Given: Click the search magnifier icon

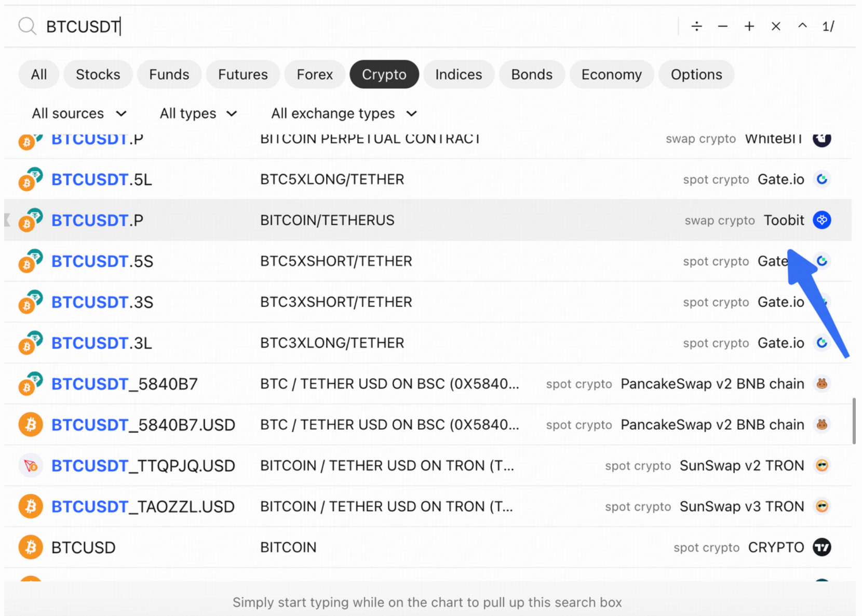Looking at the screenshot, I should 27,26.
